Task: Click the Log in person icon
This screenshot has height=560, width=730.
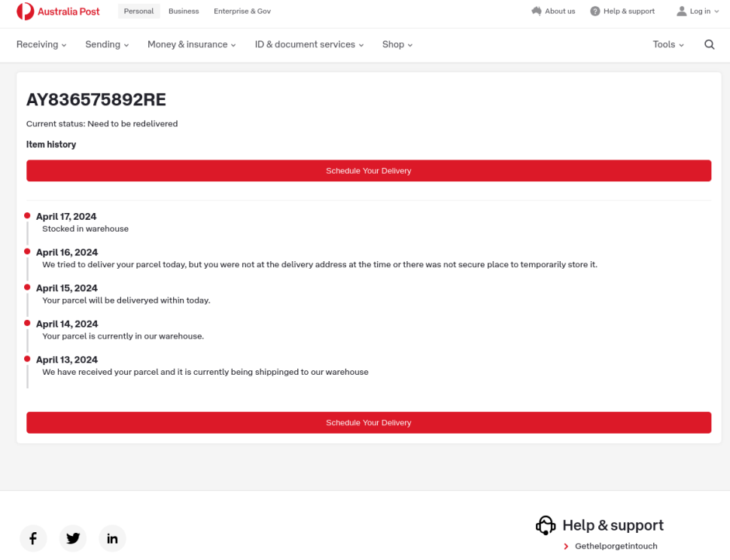Action: click(681, 11)
